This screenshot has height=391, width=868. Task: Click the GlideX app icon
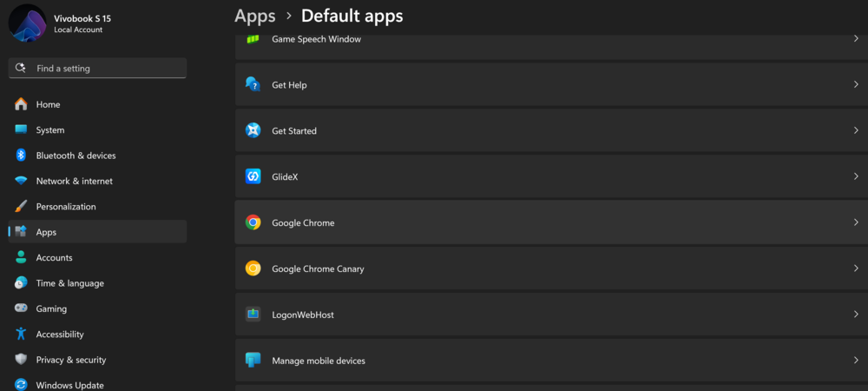tap(253, 176)
